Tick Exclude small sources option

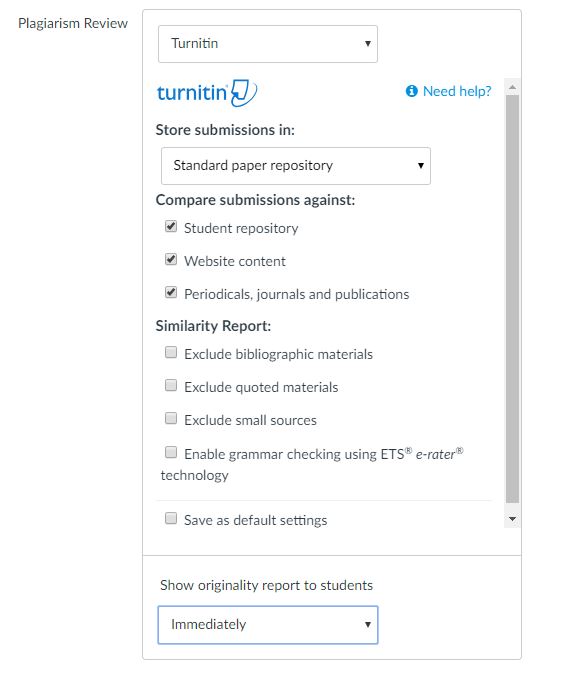171,418
